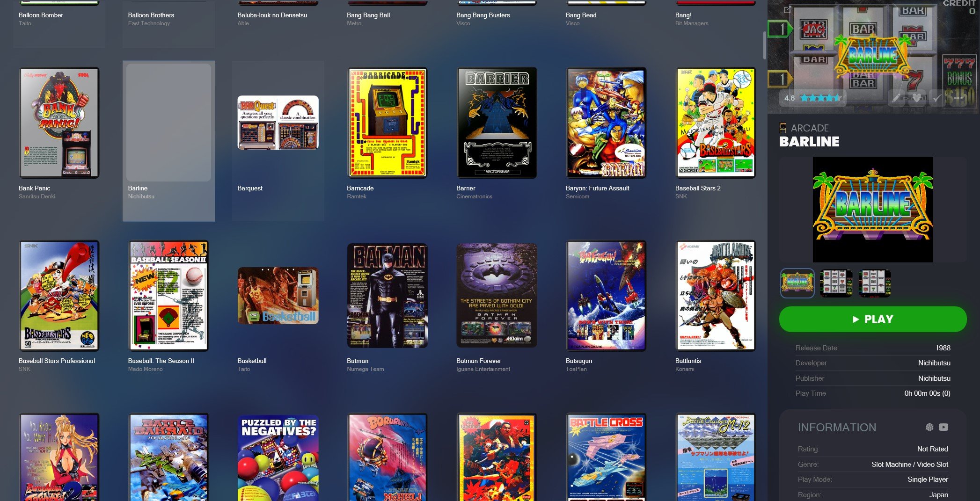This screenshot has width=980, height=501.
Task: Select the Batsugun game cover
Action: (x=607, y=296)
